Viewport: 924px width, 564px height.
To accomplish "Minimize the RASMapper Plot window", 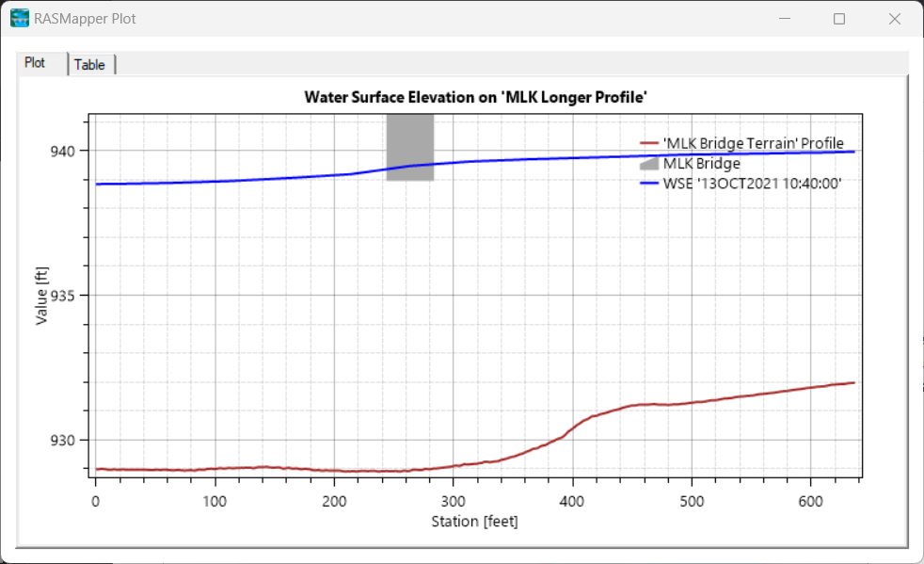I will pos(785,19).
